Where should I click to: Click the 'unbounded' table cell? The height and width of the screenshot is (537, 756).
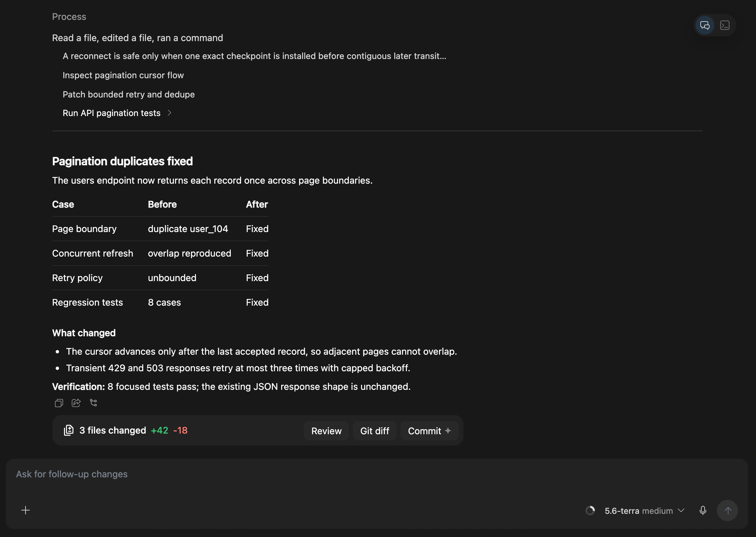coord(172,278)
